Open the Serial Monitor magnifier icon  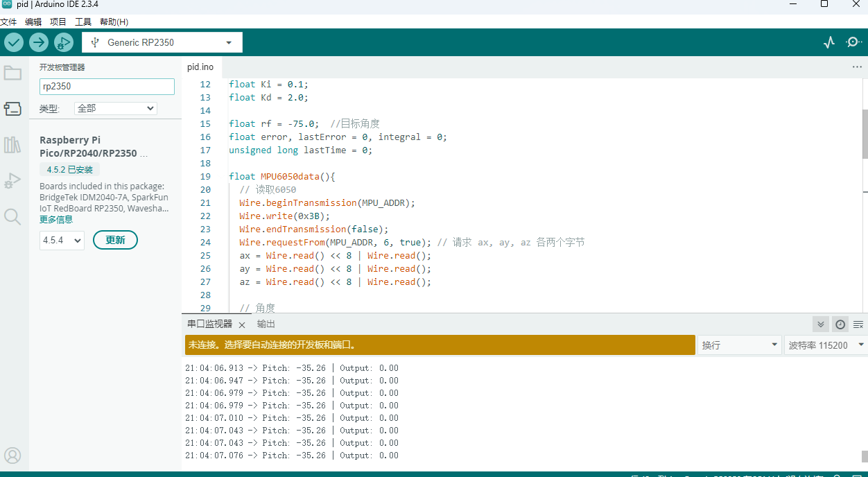coord(853,42)
